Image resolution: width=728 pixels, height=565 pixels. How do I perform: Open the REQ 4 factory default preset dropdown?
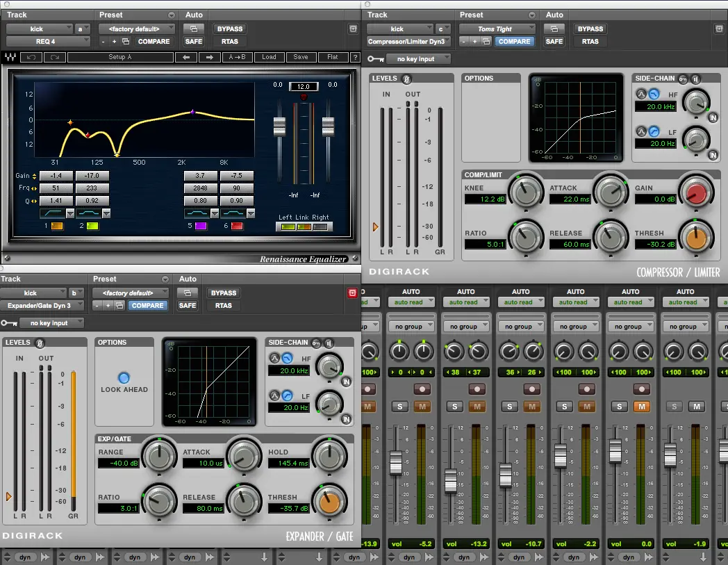(137, 28)
